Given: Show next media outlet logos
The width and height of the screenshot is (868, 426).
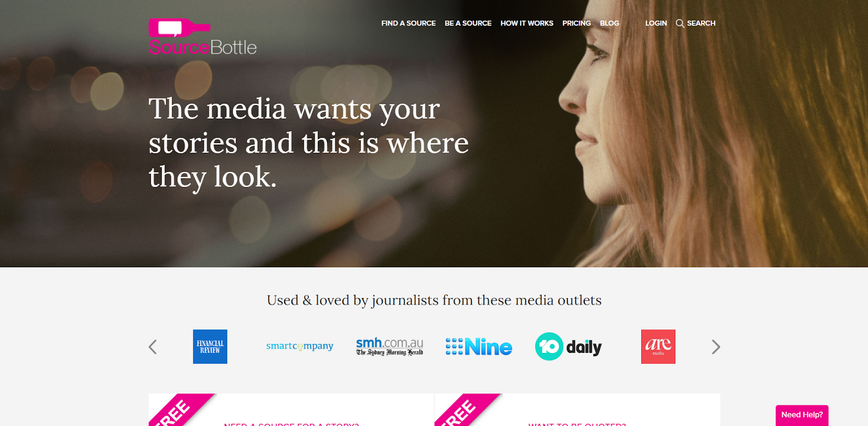Looking at the screenshot, I should click(x=716, y=347).
